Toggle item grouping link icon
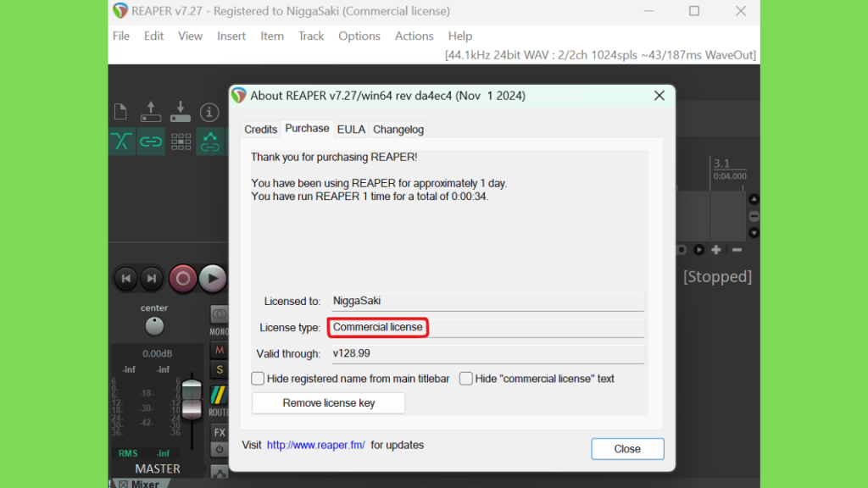The height and width of the screenshot is (488, 868). click(151, 141)
